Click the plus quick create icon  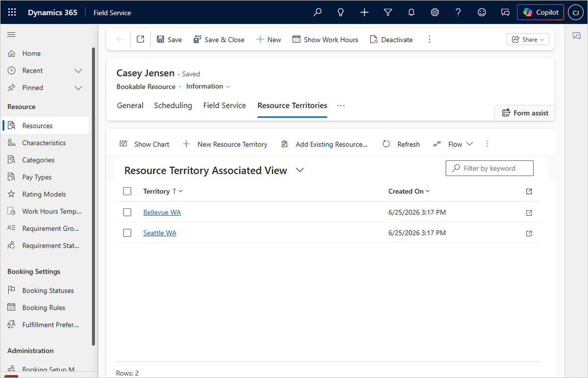[365, 12]
